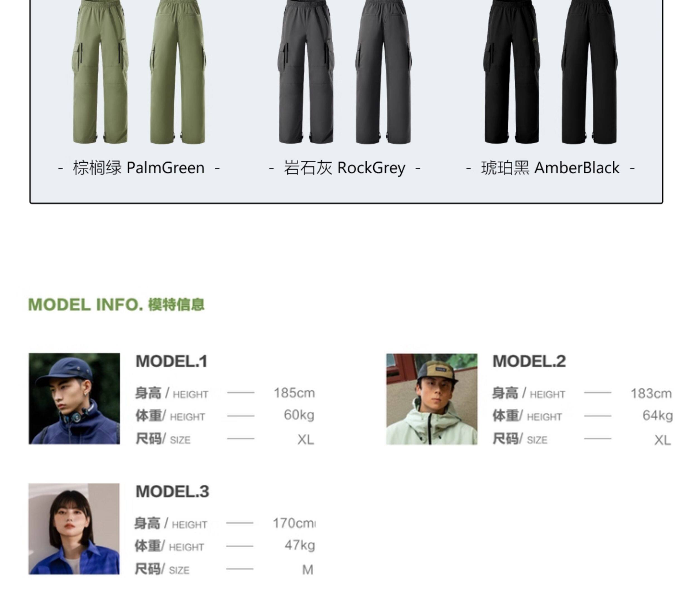The height and width of the screenshot is (616, 692).
Task: Click the MODEL.2 title
Action: [x=529, y=361]
